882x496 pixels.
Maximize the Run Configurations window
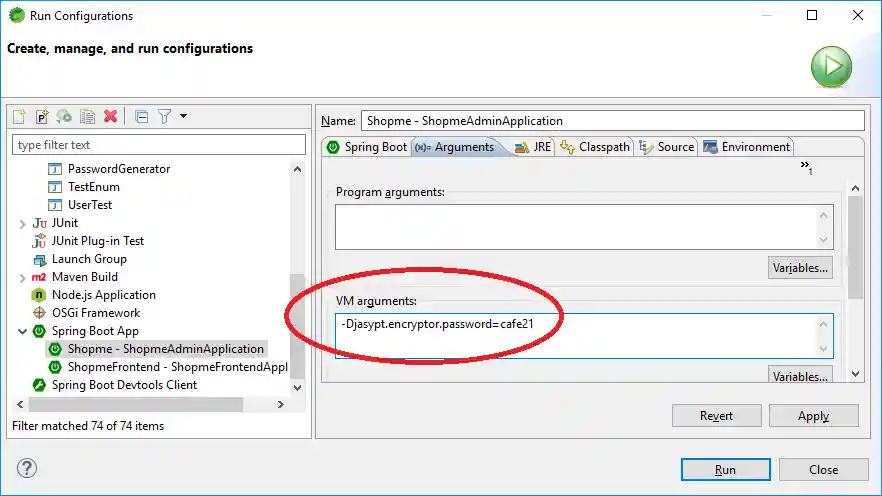(812, 15)
